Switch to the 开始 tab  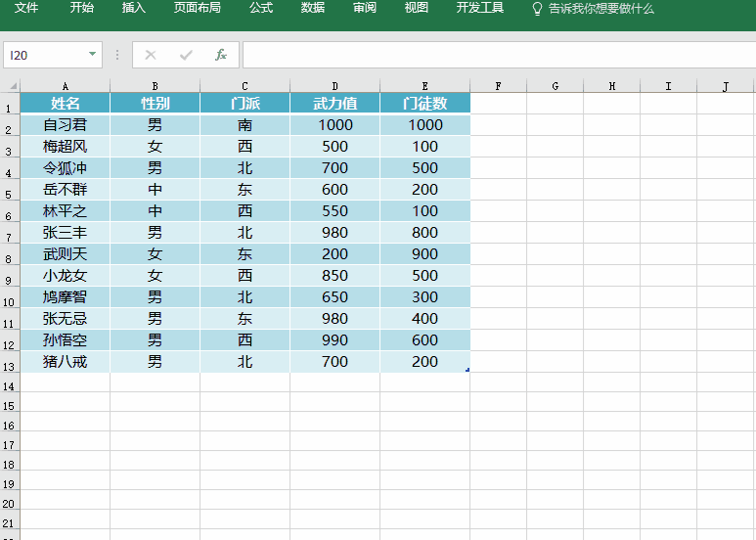click(x=81, y=8)
